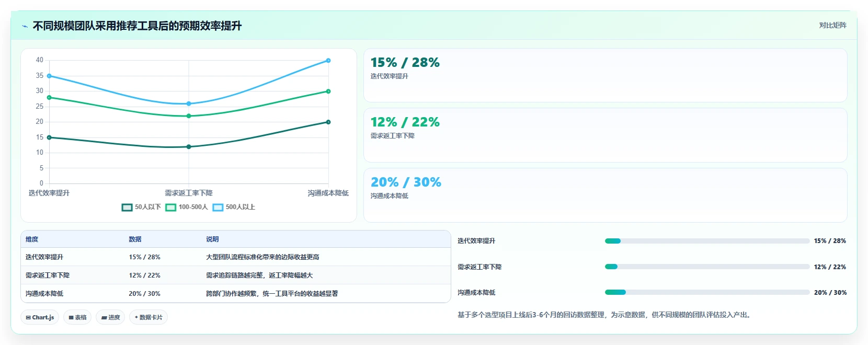Click the 100-500人 data point at 需求返工率下降
Viewport: 868px width, 345px height.
[x=189, y=116]
